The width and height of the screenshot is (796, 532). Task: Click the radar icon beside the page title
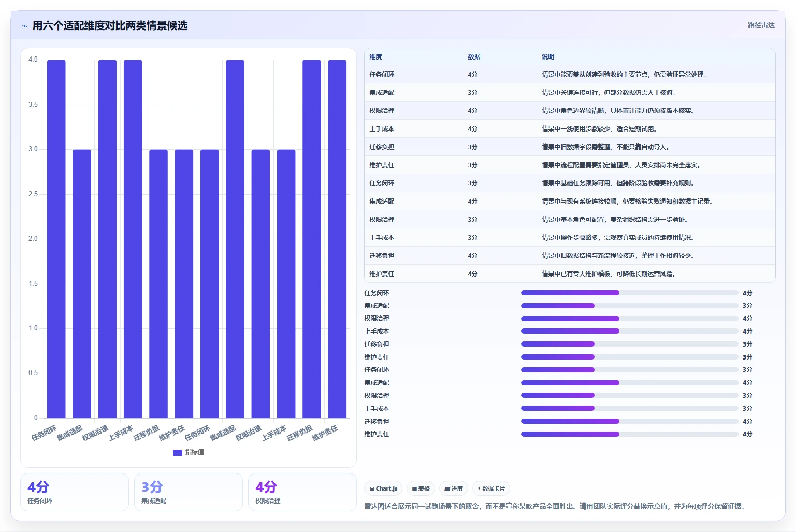(24, 26)
